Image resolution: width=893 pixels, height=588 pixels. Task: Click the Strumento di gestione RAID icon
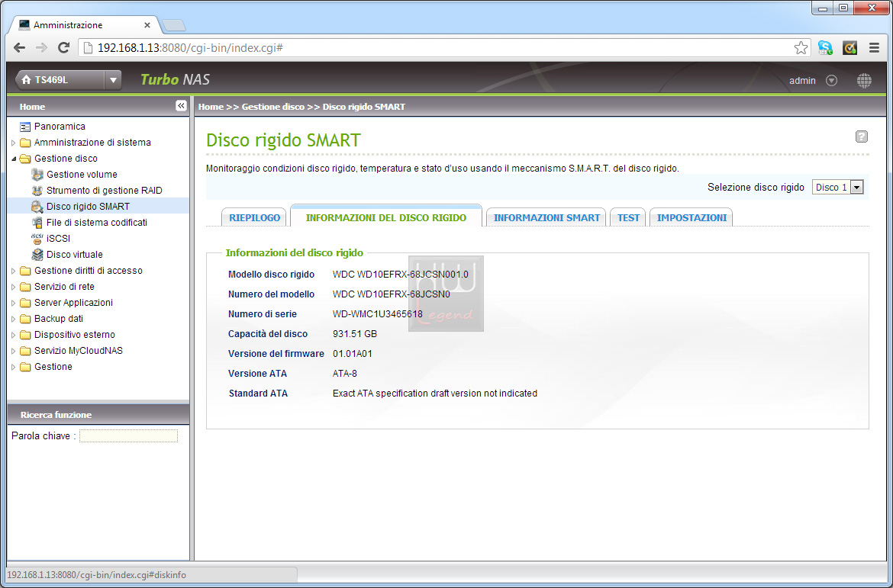pyautogui.click(x=37, y=191)
